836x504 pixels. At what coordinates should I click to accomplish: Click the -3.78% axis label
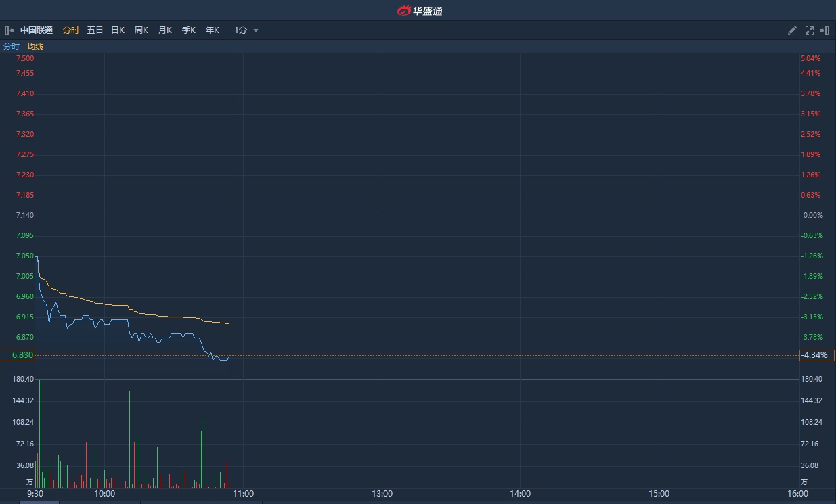coord(811,337)
